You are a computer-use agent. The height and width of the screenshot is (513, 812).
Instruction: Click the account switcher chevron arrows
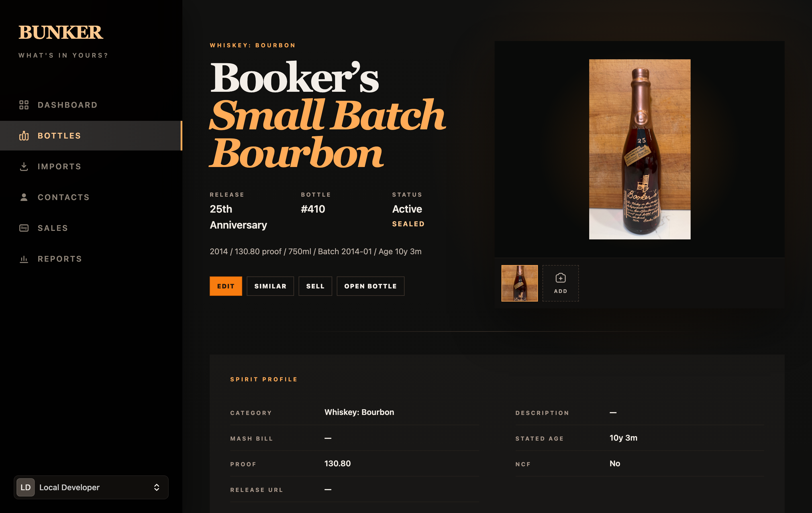pyautogui.click(x=156, y=487)
